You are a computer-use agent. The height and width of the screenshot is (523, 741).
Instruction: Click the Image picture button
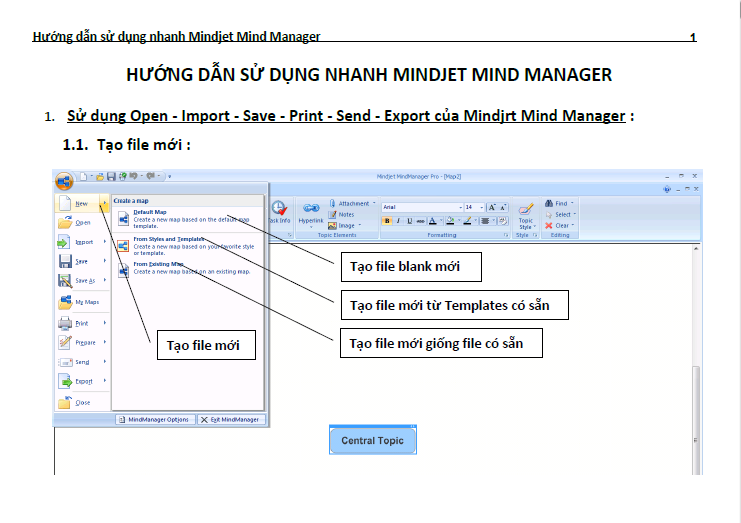click(345, 225)
